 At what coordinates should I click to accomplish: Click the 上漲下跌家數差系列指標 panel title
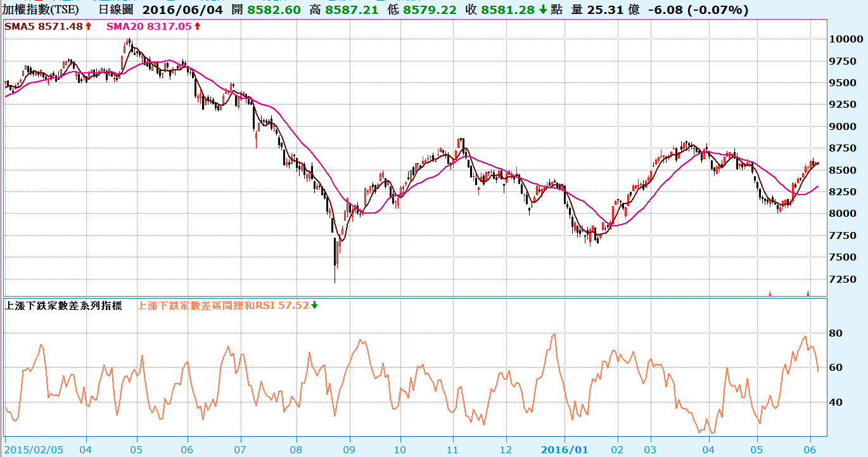coord(66,305)
